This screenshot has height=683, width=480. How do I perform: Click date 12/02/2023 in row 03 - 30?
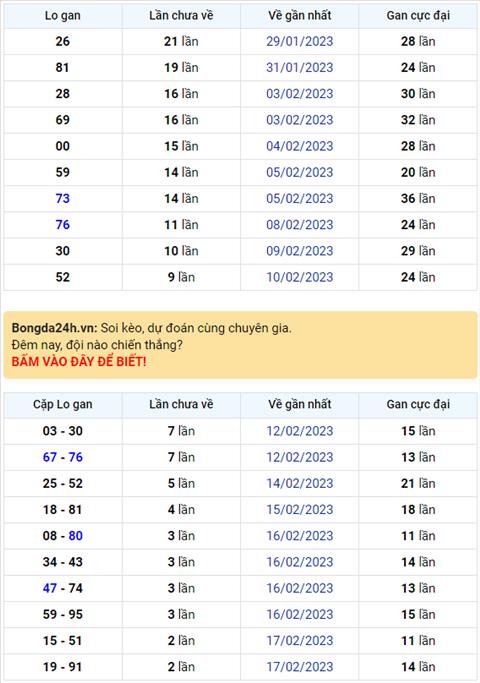coord(300,431)
